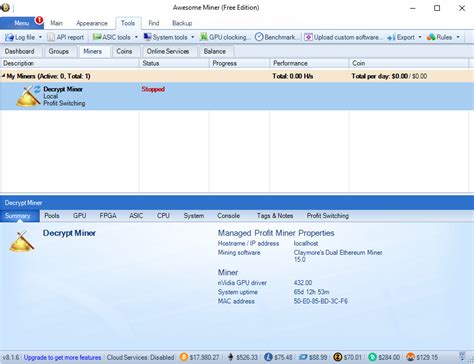The height and width of the screenshot is (364, 474).
Task: Click the Bitcoin price icon in status bar
Action: pos(184,357)
